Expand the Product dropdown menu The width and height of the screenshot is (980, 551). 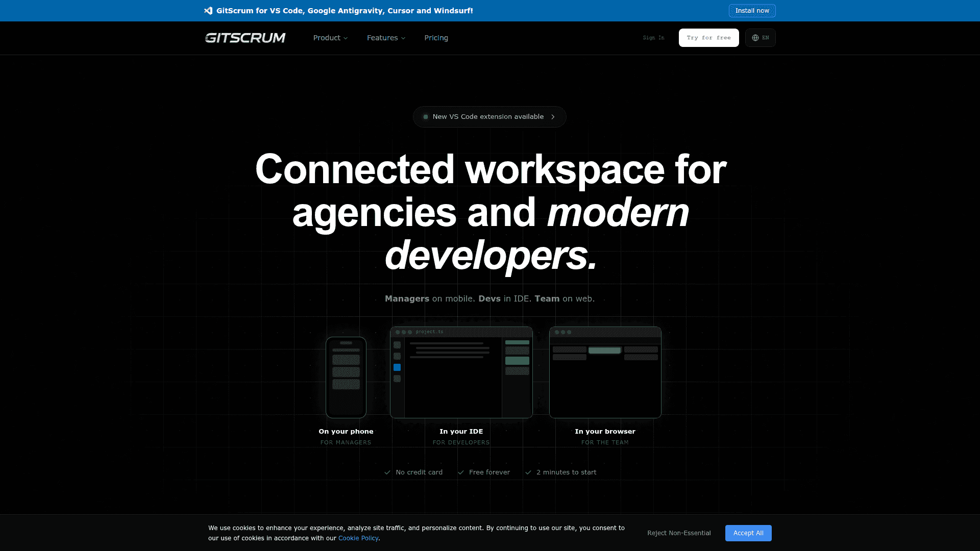(x=330, y=38)
